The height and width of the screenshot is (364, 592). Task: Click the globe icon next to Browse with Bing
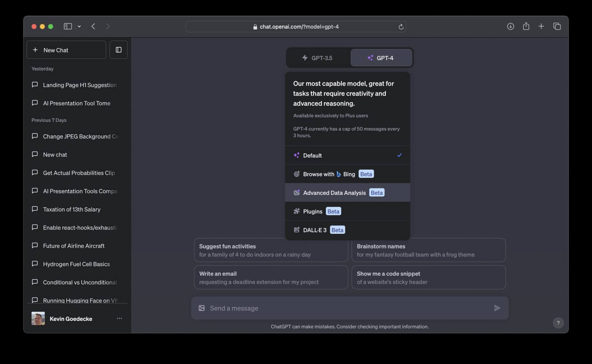(296, 174)
